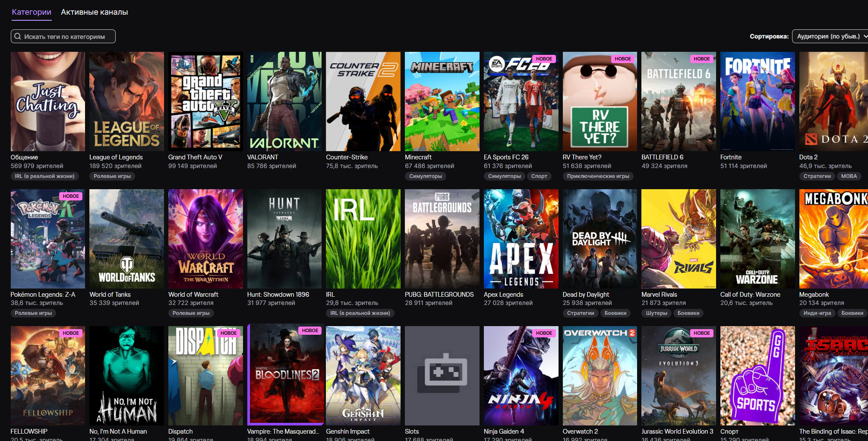
Task: Open the PUBG Battlegrounds cover art
Action: point(442,239)
